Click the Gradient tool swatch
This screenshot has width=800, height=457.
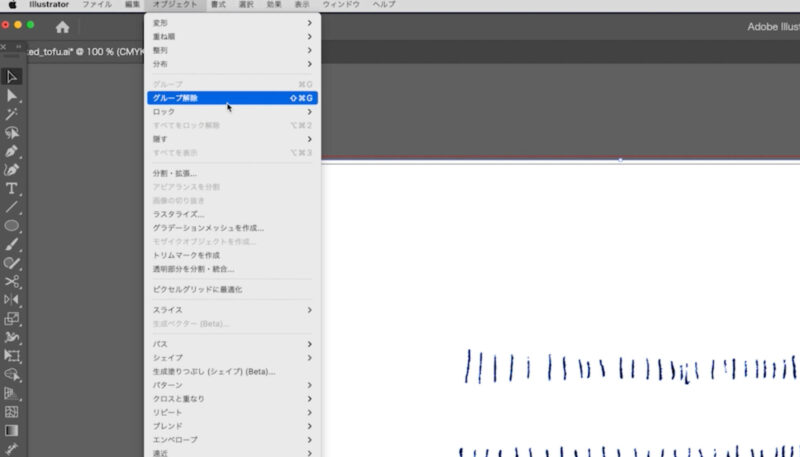(x=12, y=430)
